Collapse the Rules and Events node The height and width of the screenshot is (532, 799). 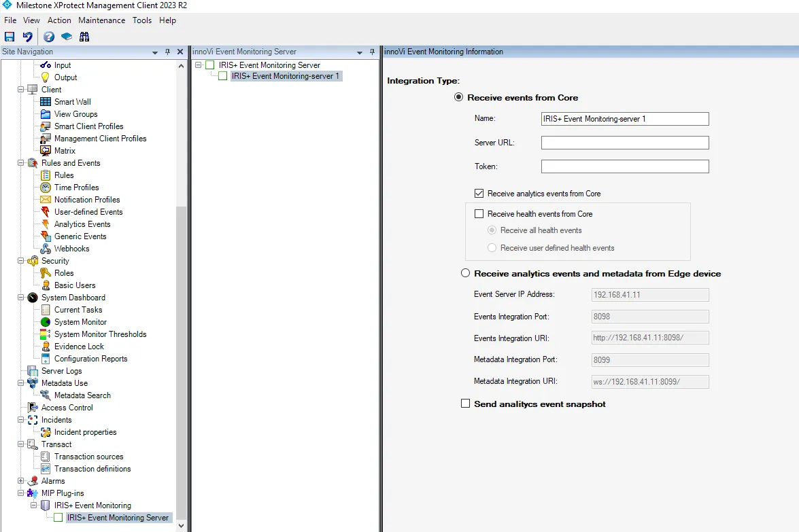coord(21,163)
